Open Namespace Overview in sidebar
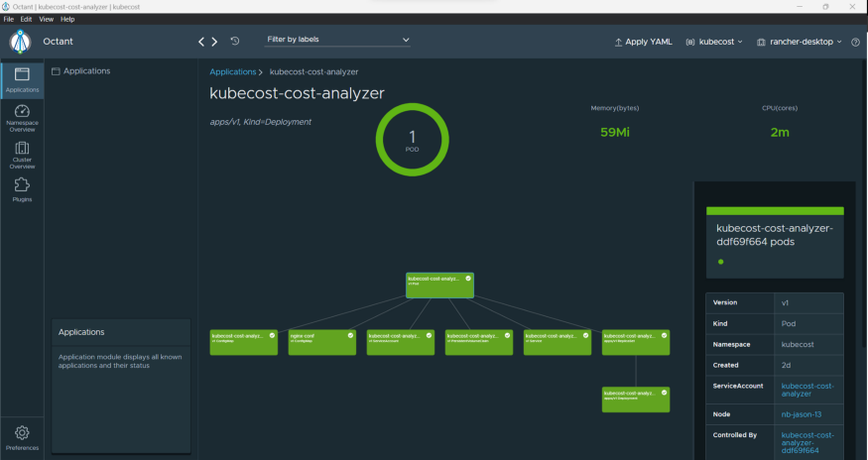The width and height of the screenshot is (868, 460). [22, 118]
